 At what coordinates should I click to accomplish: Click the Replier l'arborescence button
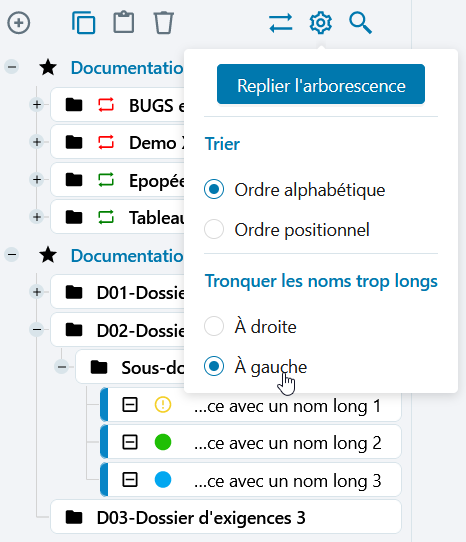point(321,84)
